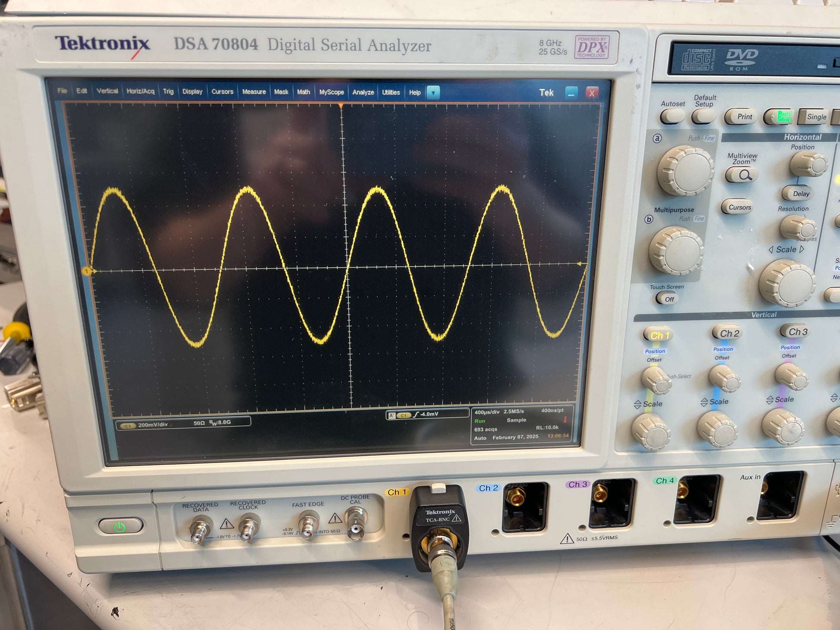
Task: Click the orange trigger position marker at top
Action: coord(341,105)
